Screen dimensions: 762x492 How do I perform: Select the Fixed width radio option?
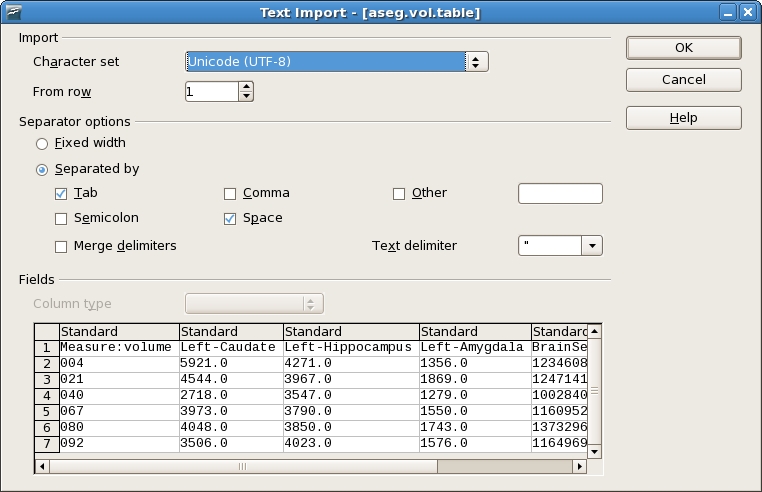coord(42,144)
